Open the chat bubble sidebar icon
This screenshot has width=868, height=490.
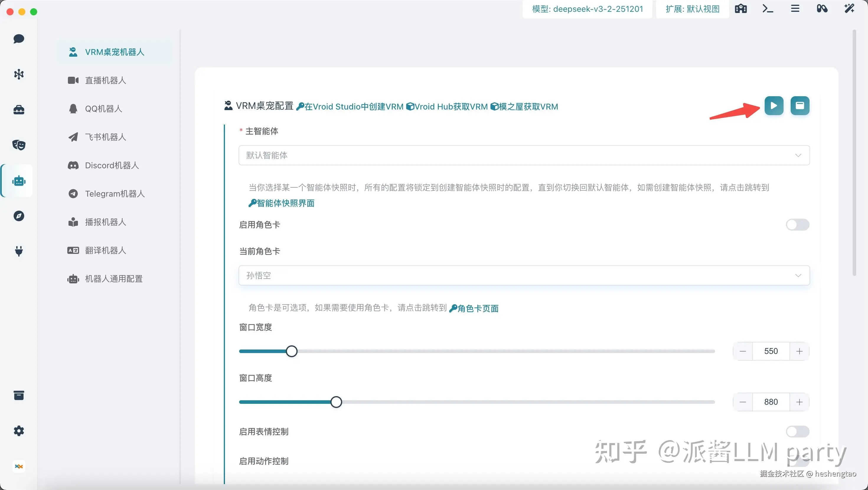(x=19, y=39)
